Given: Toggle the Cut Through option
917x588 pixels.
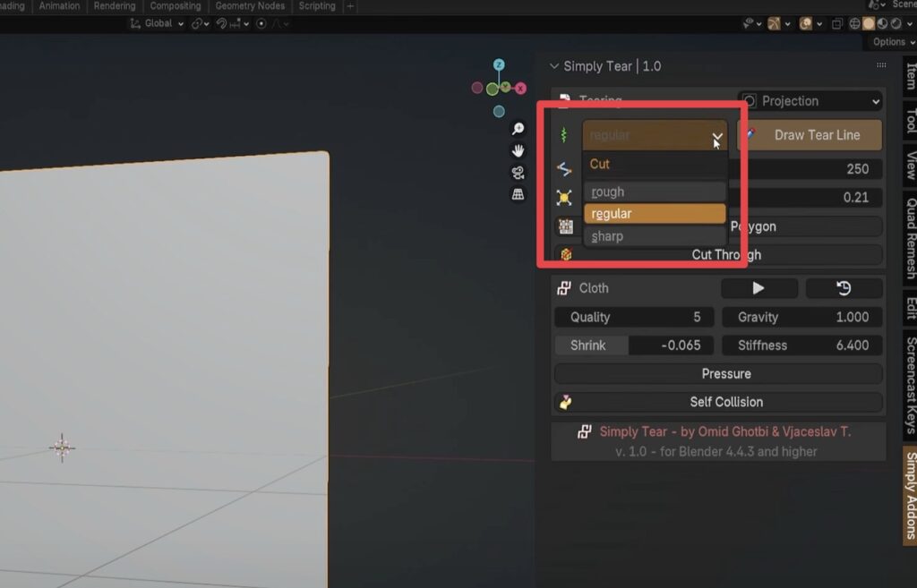Looking at the screenshot, I should click(x=719, y=255).
